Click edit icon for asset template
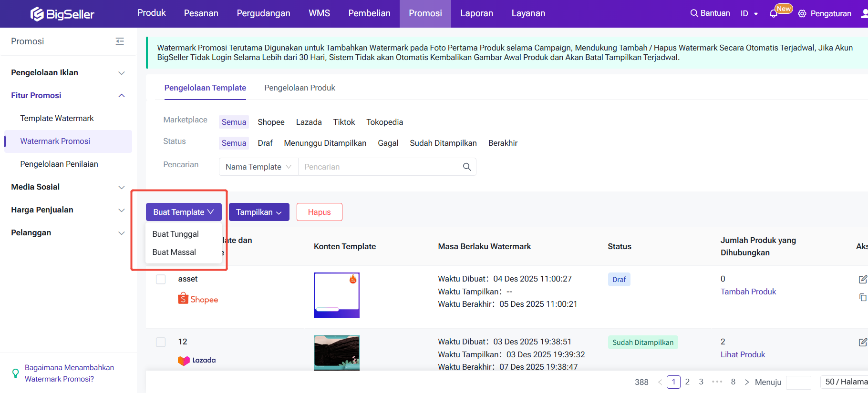 point(862,280)
